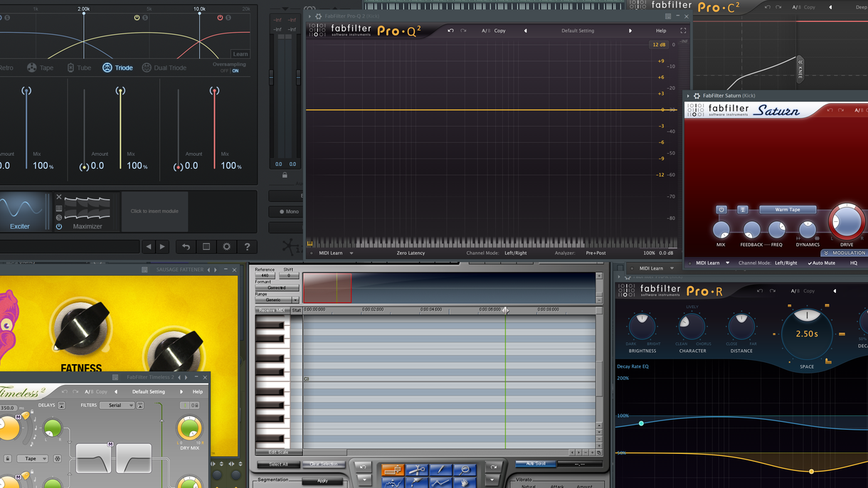Click the Redo arrow in Pro-Q 2
Screen dimensions: 868x488
[x=463, y=31]
